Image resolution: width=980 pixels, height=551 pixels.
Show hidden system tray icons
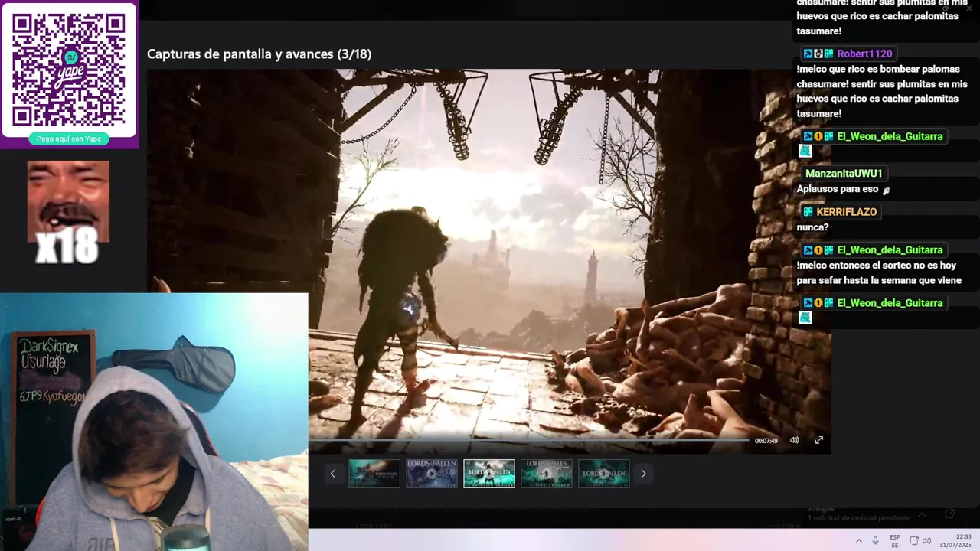click(x=858, y=540)
